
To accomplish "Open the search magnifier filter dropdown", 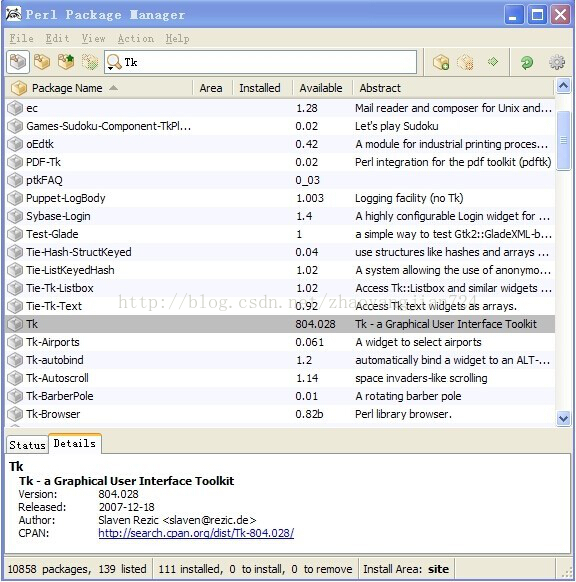I will coord(114,62).
